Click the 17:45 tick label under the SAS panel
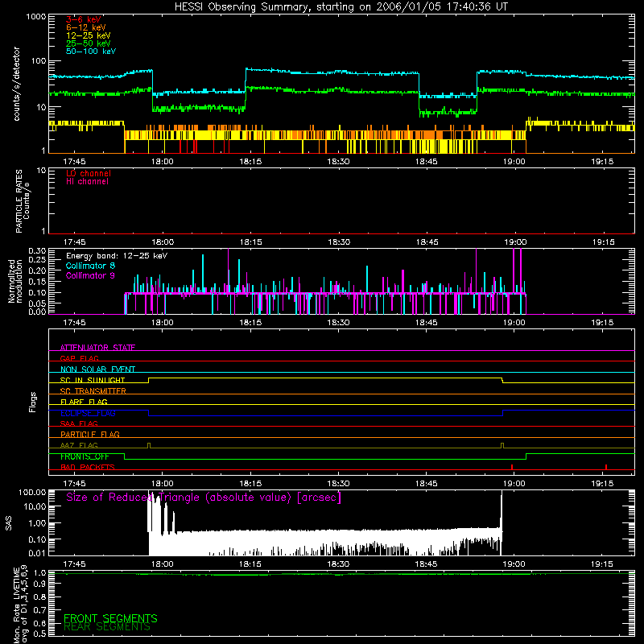The height and width of the screenshot is (644, 644). (74, 564)
